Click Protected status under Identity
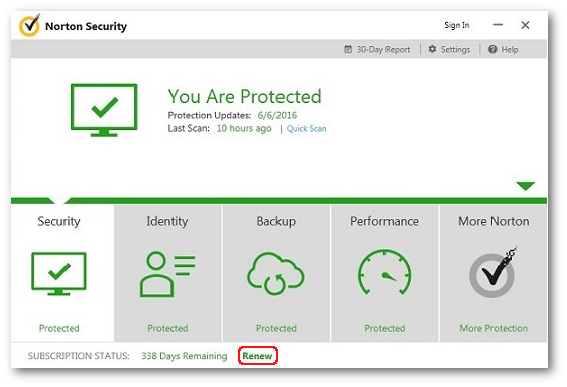 pos(167,328)
